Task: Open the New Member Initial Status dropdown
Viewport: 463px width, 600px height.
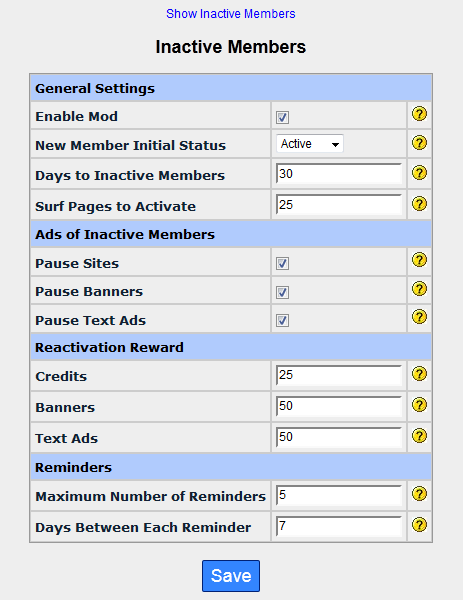Action: (x=310, y=144)
